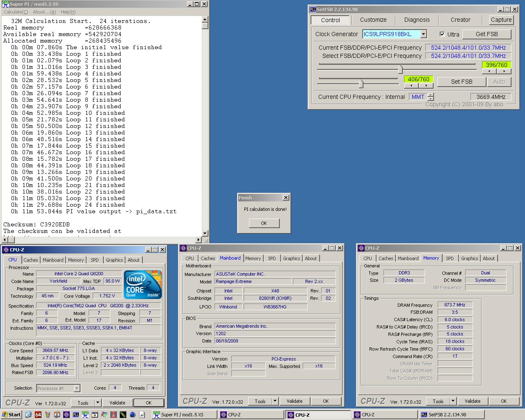Open the Clock Generator dropdown
The height and width of the screenshot is (420, 525).
click(424, 34)
